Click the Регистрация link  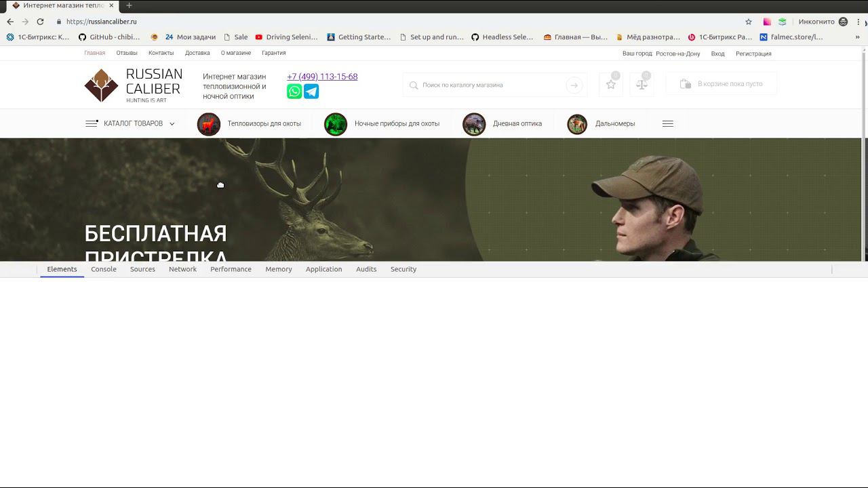753,54
